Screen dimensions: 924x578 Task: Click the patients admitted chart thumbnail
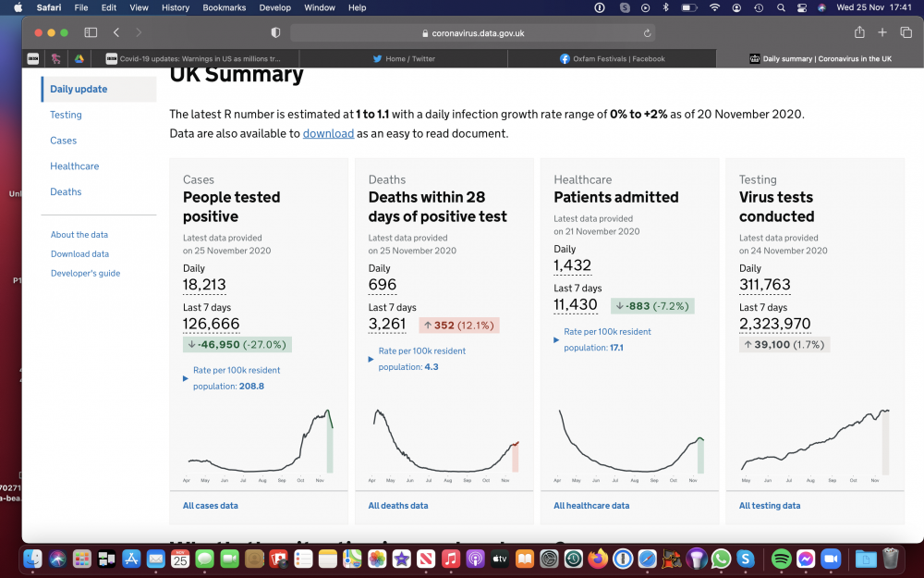coord(630,446)
